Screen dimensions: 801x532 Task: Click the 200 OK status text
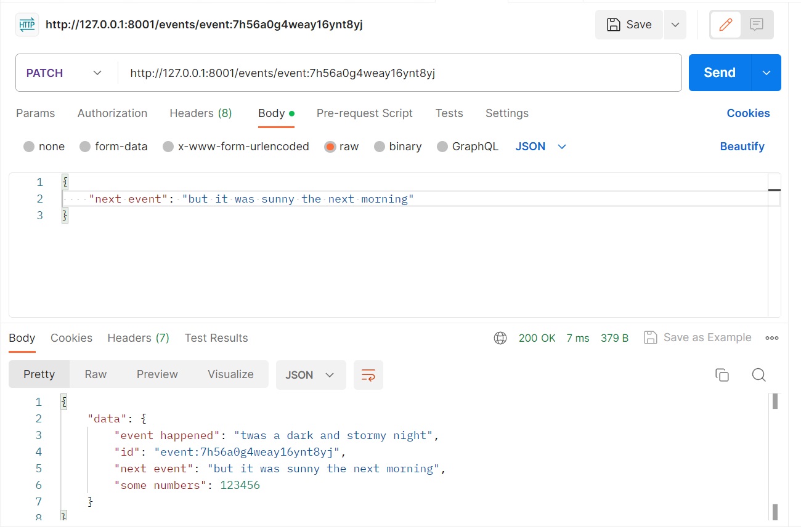(537, 338)
